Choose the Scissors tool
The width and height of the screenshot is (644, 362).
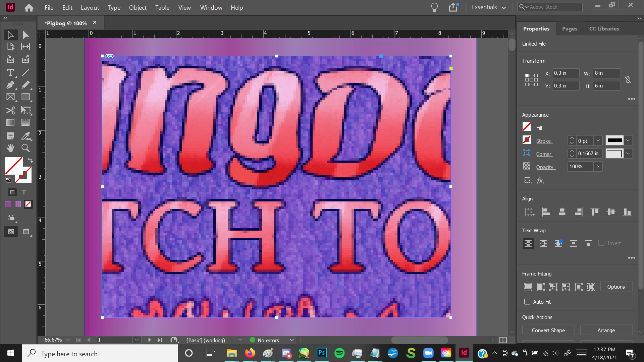(x=10, y=110)
